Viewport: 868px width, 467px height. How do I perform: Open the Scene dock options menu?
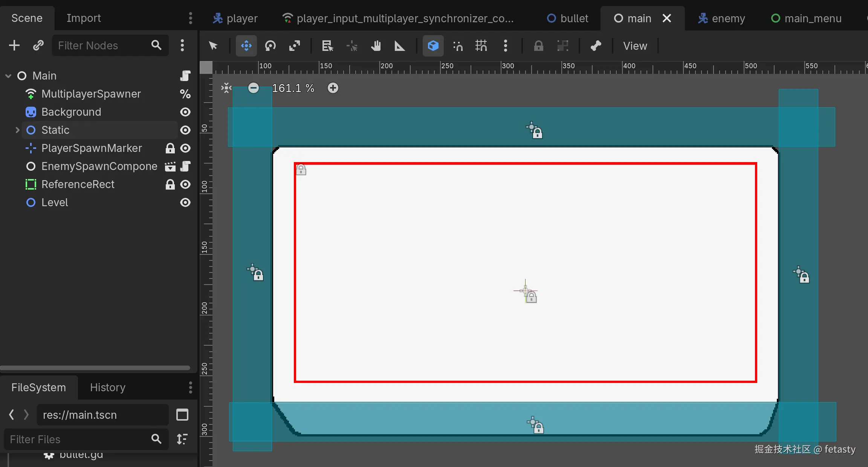tap(190, 18)
